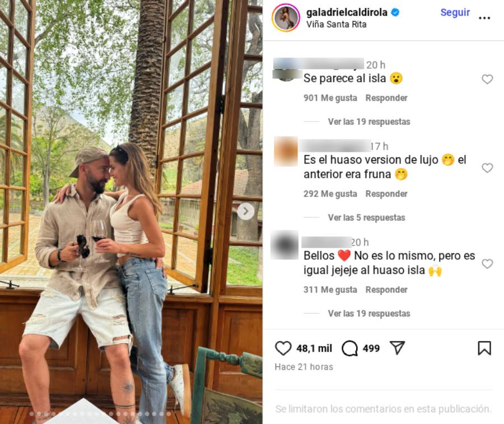Open the galadrielcaldirola username link
The height and width of the screenshot is (424, 504).
[347, 12]
